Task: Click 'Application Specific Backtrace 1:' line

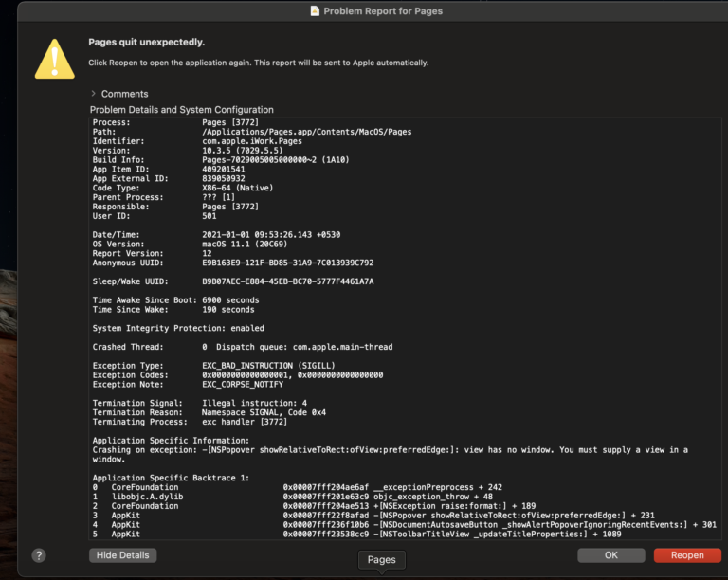Action: 171,478
